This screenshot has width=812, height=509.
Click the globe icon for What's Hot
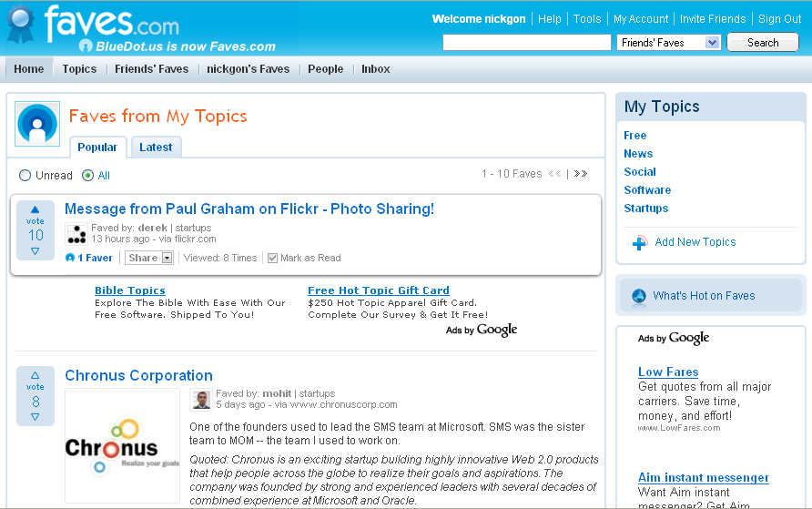tap(639, 296)
